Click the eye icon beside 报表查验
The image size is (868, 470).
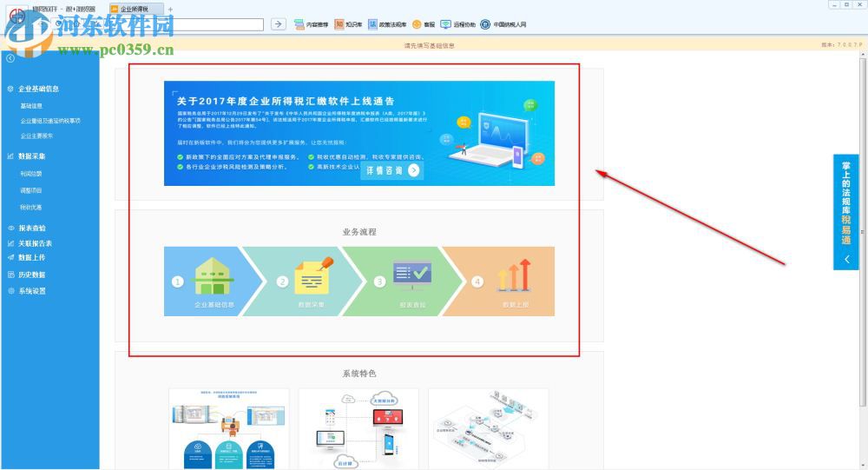pos(10,228)
